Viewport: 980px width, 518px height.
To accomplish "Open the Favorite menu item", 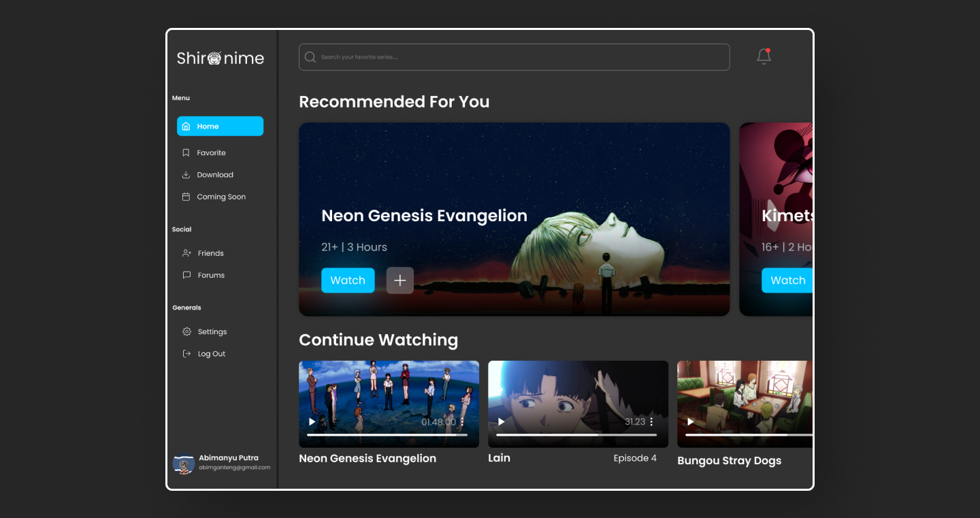I will point(211,153).
